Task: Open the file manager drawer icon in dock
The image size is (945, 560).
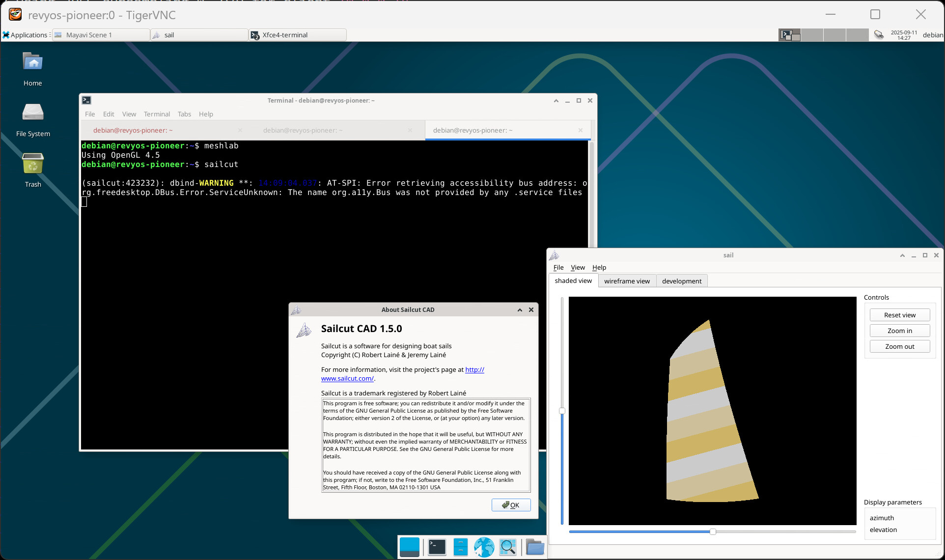Action: [x=460, y=547]
